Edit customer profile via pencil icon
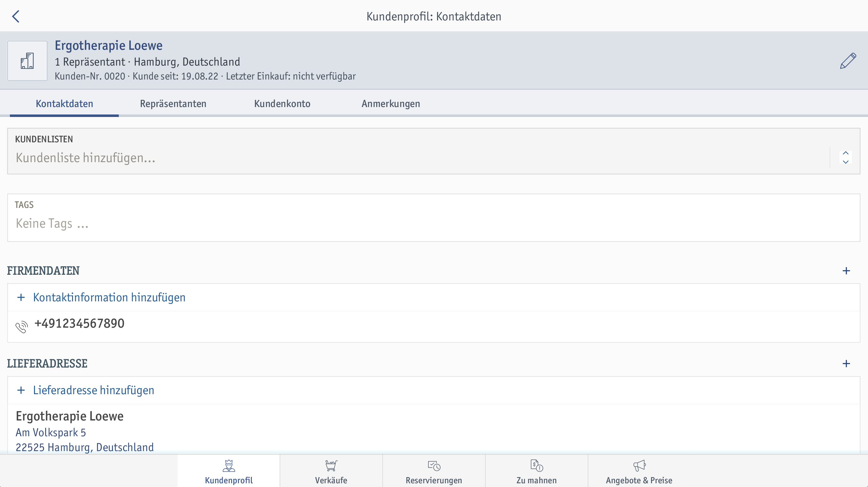Viewport: 868px width, 487px height. (848, 61)
